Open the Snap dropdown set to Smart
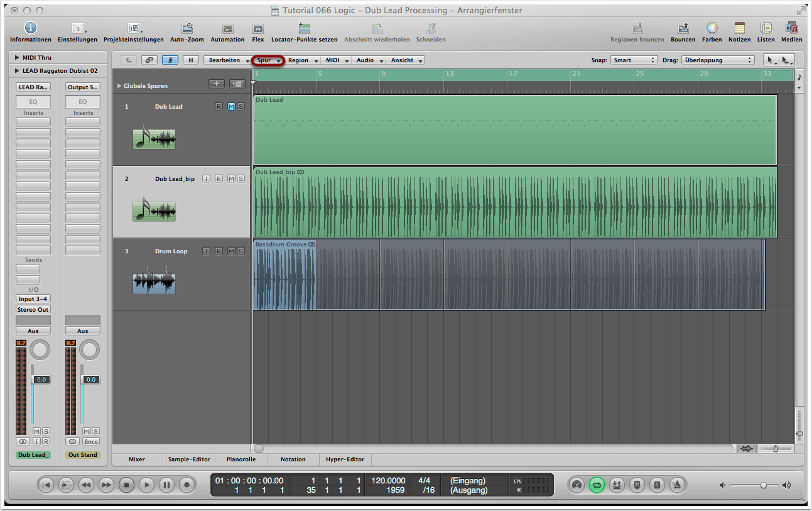 tap(634, 60)
